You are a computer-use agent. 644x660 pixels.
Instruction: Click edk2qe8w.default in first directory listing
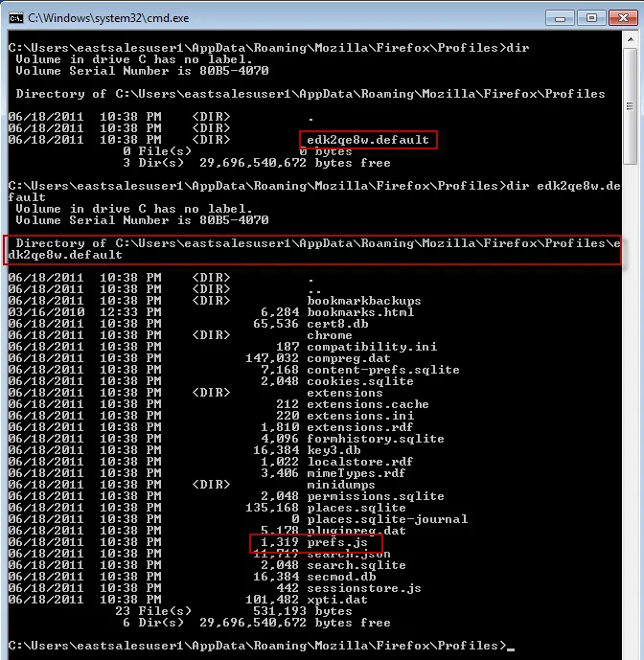pos(368,140)
